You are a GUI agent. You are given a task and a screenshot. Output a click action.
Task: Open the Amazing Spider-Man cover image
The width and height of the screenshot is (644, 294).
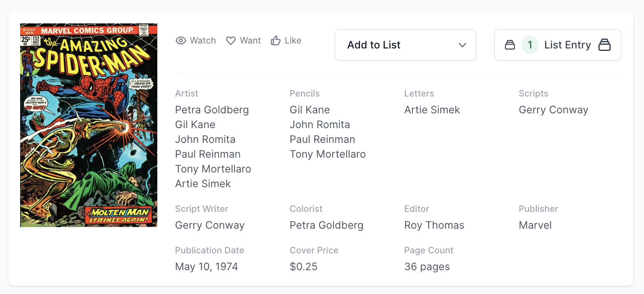pyautogui.click(x=89, y=125)
